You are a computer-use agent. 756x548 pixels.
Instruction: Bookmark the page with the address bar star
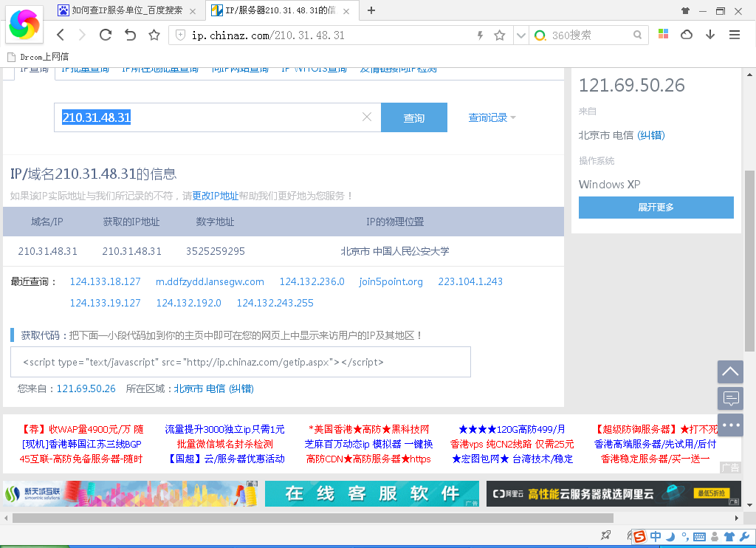pyautogui.click(x=500, y=35)
